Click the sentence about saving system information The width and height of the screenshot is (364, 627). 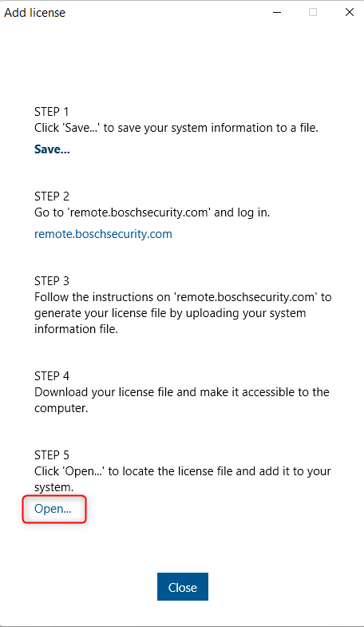(176, 128)
